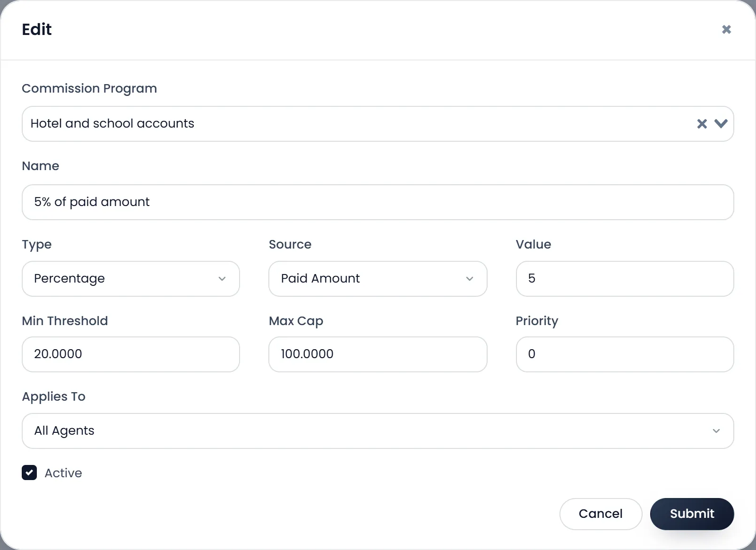756x550 pixels.
Task: Click the 'Applies To' label
Action: point(54,396)
